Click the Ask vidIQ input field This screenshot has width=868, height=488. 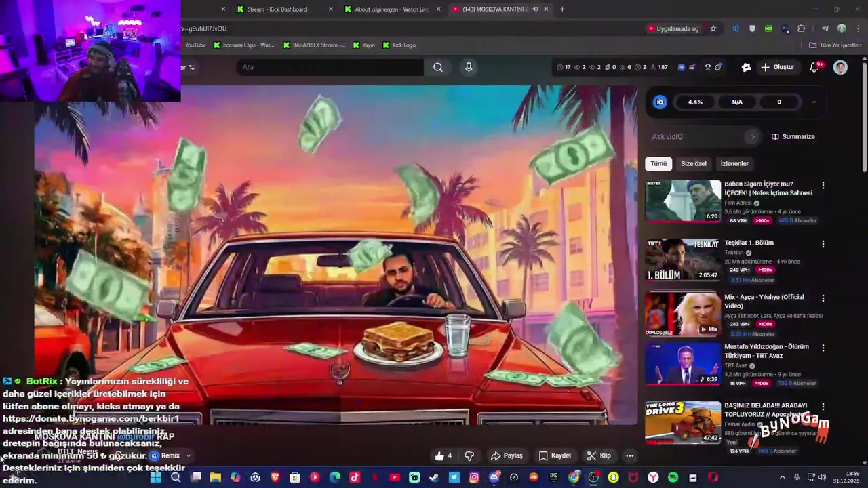pyautogui.click(x=697, y=136)
